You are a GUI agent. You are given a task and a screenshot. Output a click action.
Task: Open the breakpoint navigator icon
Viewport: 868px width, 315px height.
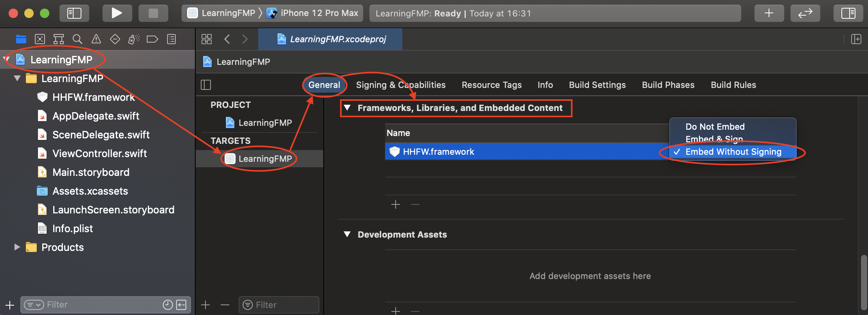[152, 39]
